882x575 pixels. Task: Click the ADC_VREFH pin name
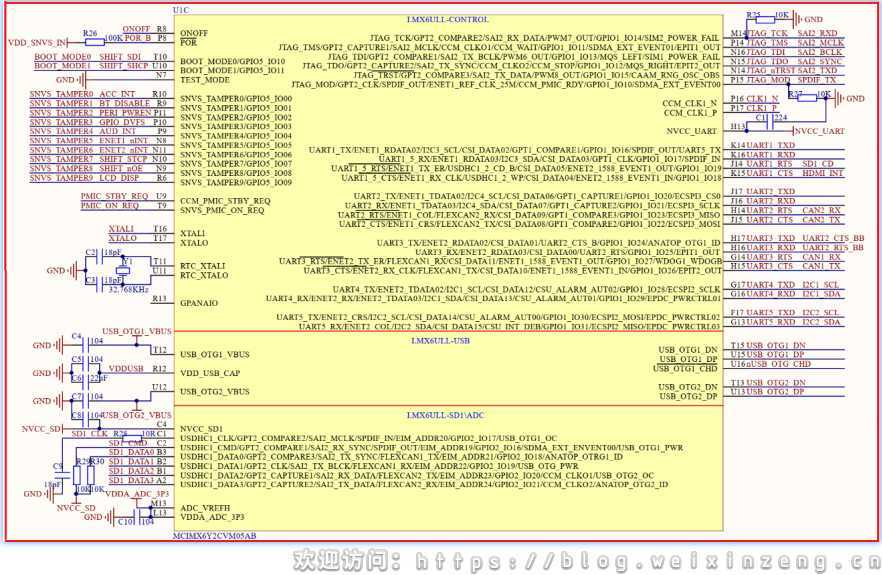point(205,507)
